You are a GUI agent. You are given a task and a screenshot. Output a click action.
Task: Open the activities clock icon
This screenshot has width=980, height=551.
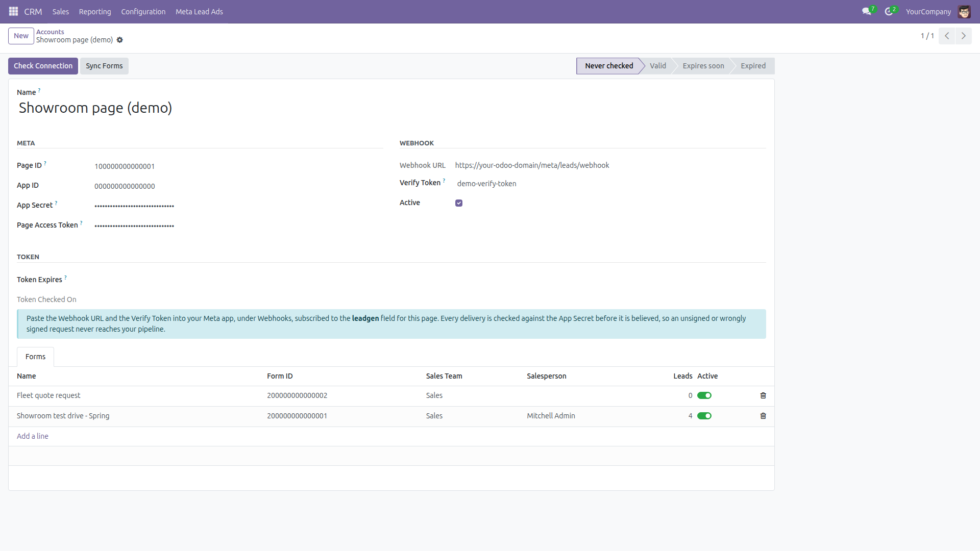(x=890, y=11)
